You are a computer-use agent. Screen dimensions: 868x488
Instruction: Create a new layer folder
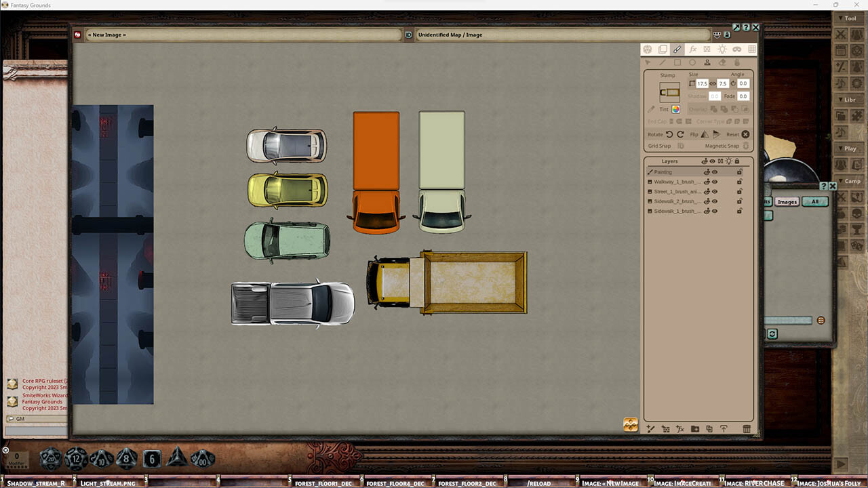pyautogui.click(x=694, y=428)
